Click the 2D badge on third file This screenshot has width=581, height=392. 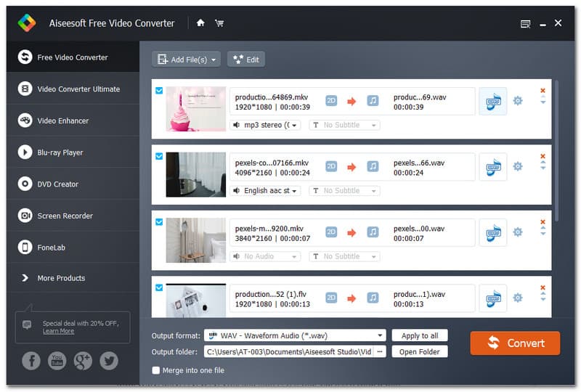point(331,232)
